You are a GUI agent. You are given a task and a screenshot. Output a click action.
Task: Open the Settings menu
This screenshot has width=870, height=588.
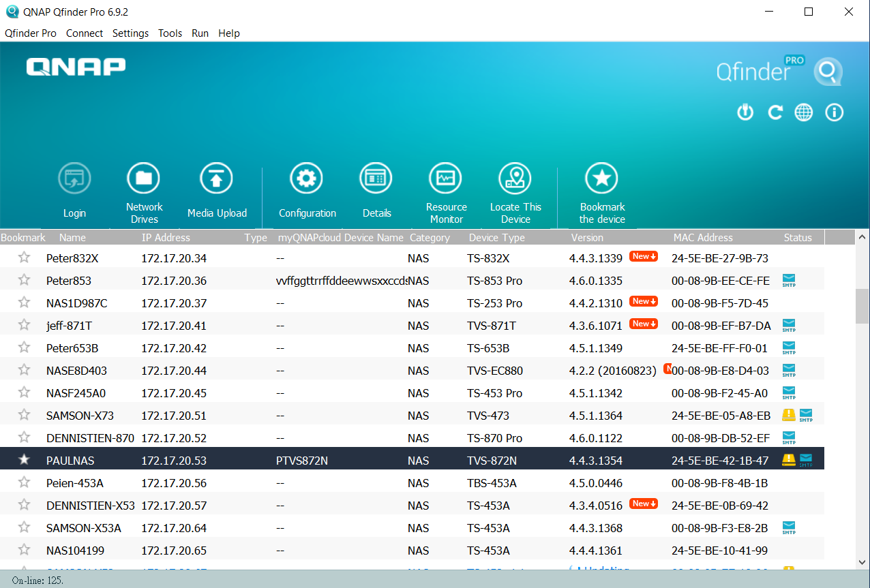pos(130,33)
